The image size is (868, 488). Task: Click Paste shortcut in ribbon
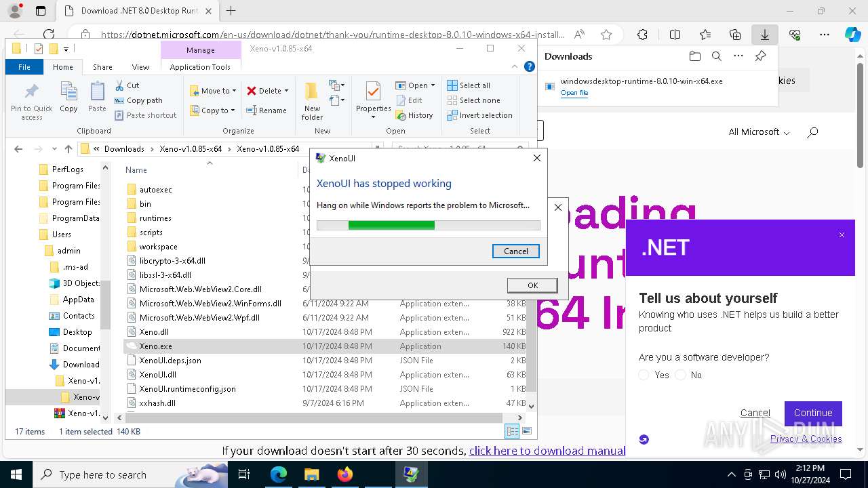click(145, 115)
